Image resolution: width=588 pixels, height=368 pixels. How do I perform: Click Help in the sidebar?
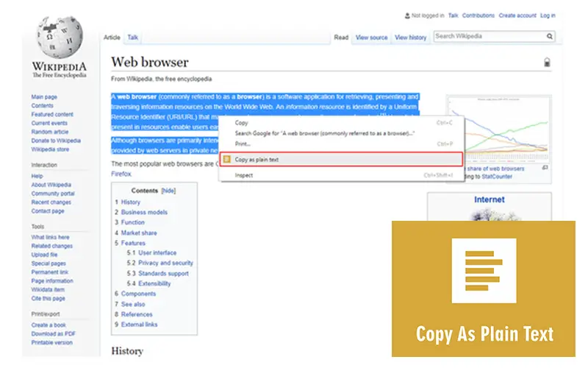pos(37,176)
